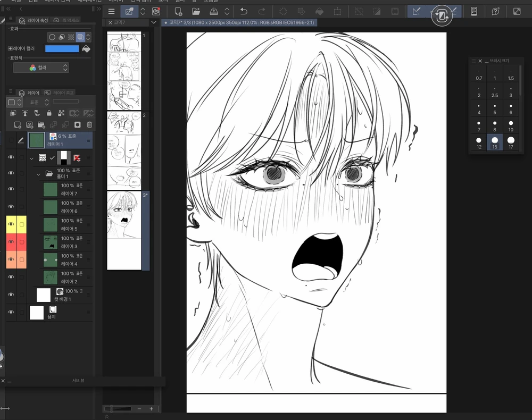Switch to the 레이어 속성 tab
This screenshot has height=420, width=532.
[x=34, y=21]
